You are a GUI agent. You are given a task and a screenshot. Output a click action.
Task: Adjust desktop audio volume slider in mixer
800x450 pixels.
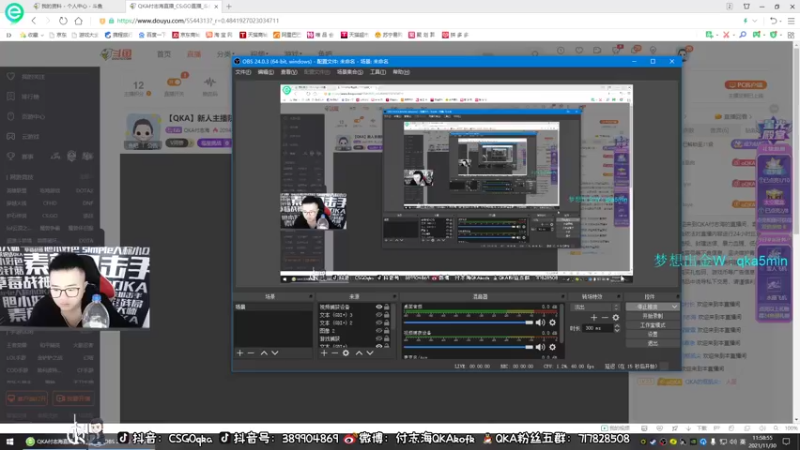point(468,322)
